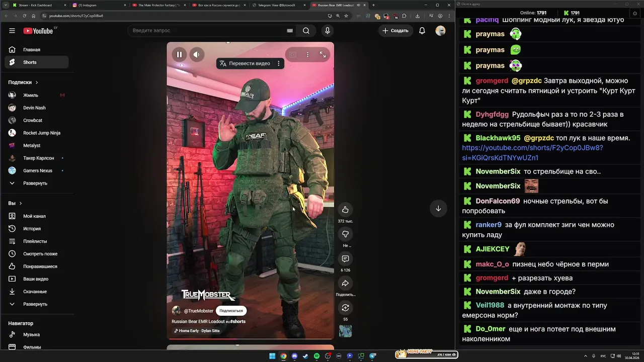Open Понравившиеся liked videos

[36, 266]
